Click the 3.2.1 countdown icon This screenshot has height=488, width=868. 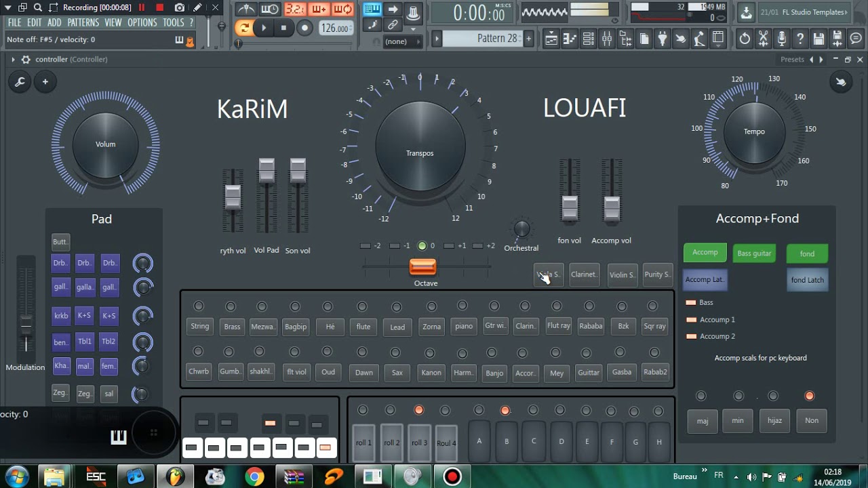(295, 9)
